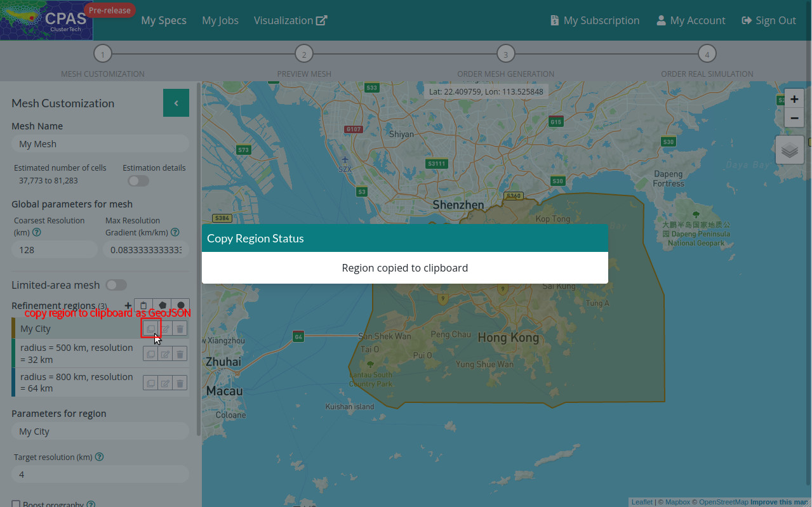Screen dimensions: 812x507
Task: Zoom out on the map
Action: [x=794, y=118]
